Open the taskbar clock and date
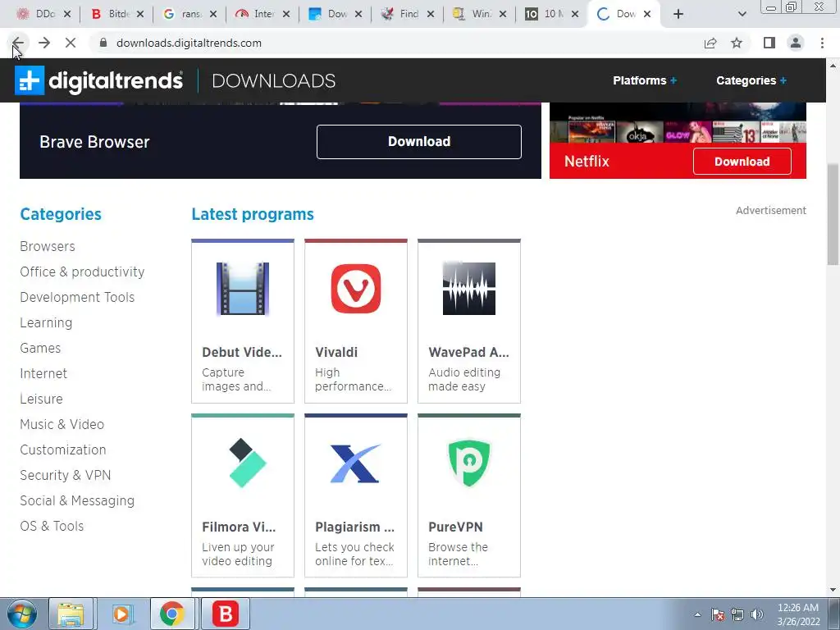This screenshot has height=630, width=840. [x=798, y=614]
